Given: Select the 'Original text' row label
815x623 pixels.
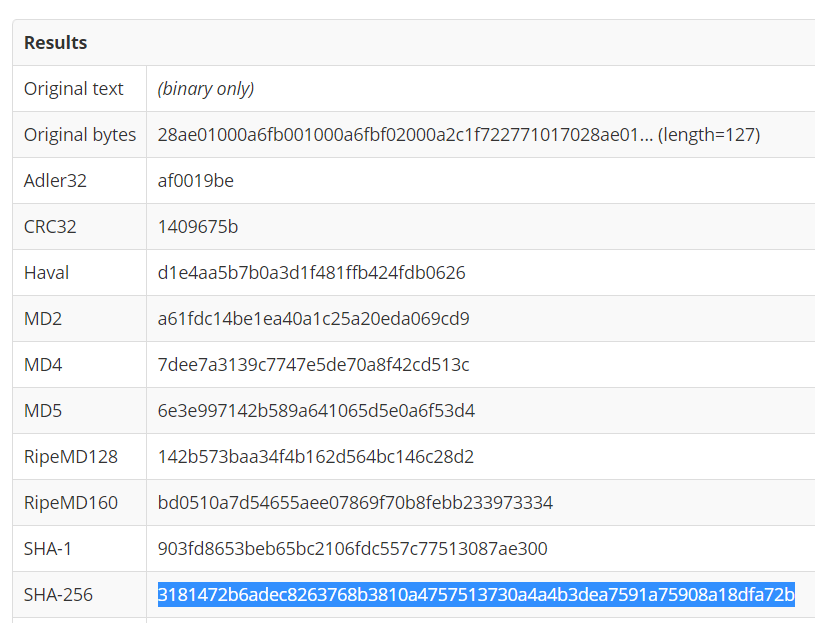Looking at the screenshot, I should 73,89.
